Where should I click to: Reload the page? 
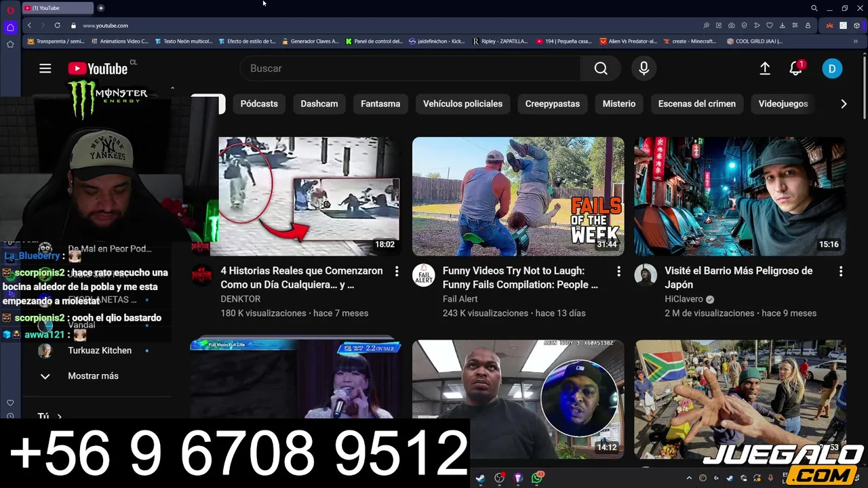pyautogui.click(x=57, y=26)
